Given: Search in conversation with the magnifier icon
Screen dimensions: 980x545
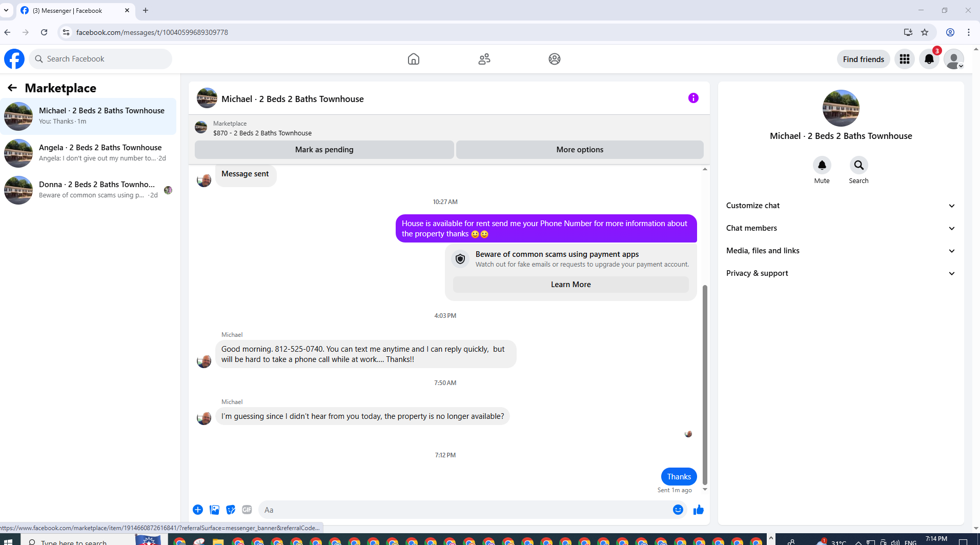Looking at the screenshot, I should pyautogui.click(x=859, y=165).
